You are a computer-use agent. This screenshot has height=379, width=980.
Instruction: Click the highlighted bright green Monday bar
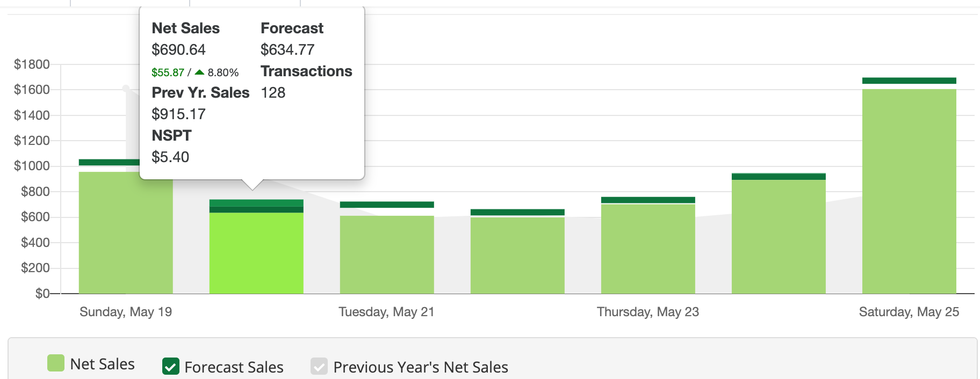click(x=256, y=252)
